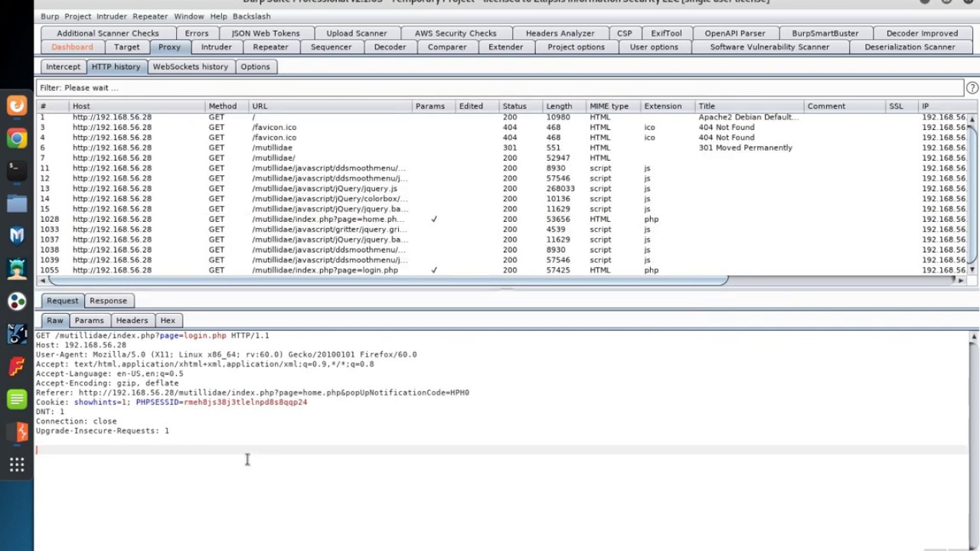Image resolution: width=980 pixels, height=551 pixels.
Task: Open the Project options tab
Action: click(x=576, y=47)
